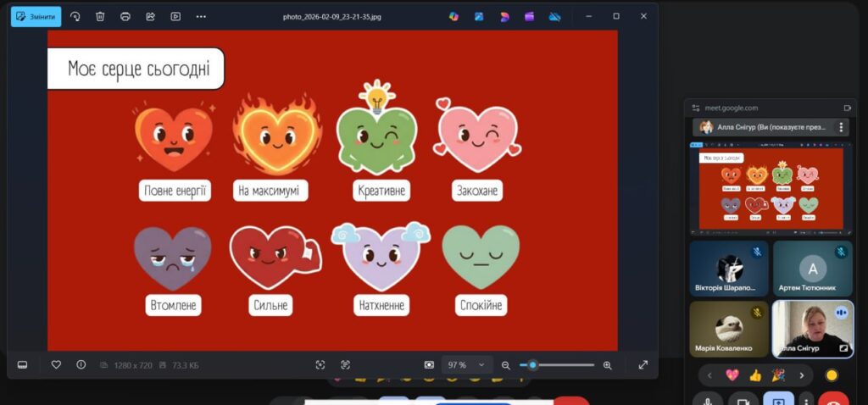This screenshot has height=405, width=868.
Task: Expand the 97% zoom level dropdown
Action: click(x=481, y=364)
